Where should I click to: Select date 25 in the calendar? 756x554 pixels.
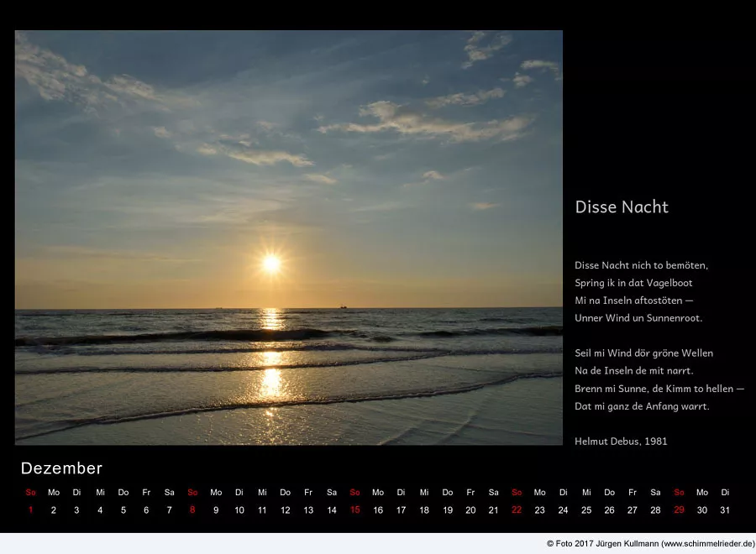pos(586,510)
